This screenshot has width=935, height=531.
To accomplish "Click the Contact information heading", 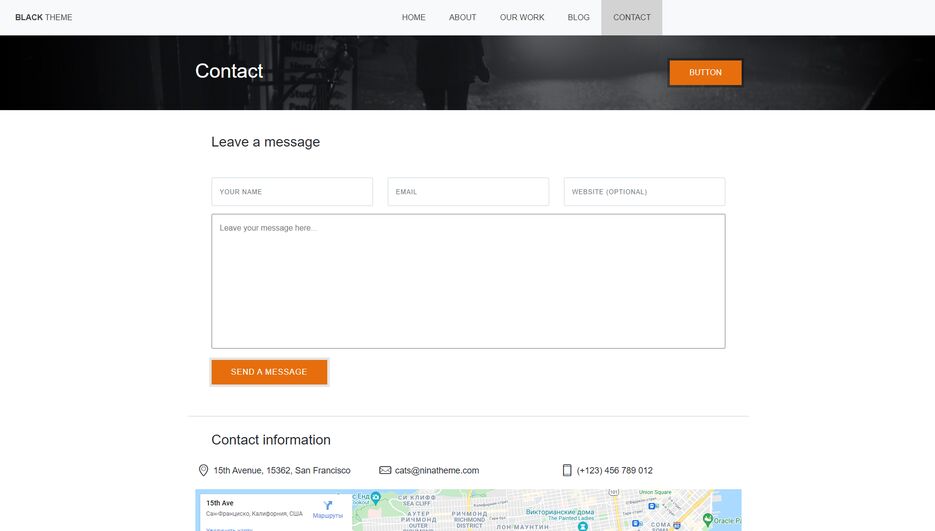I will coord(271,440).
